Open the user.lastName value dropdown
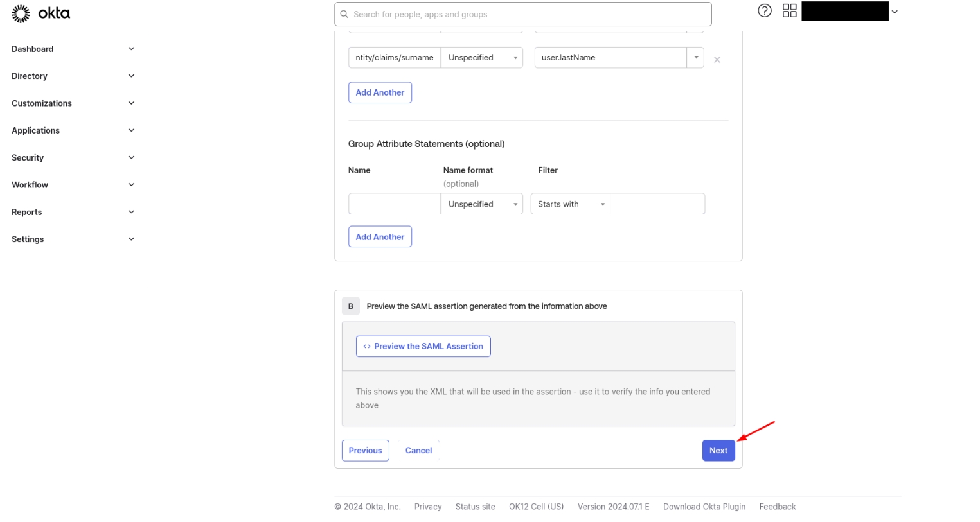The height and width of the screenshot is (522, 980). point(695,58)
